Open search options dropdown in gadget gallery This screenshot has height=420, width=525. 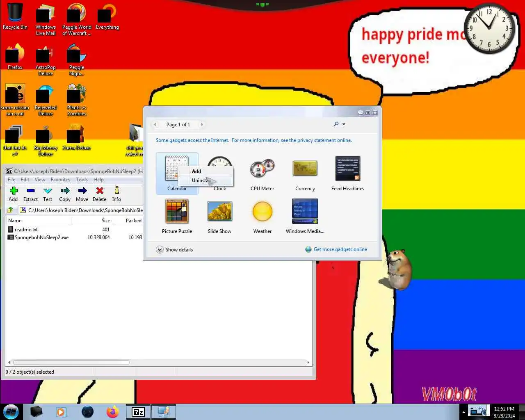344,124
